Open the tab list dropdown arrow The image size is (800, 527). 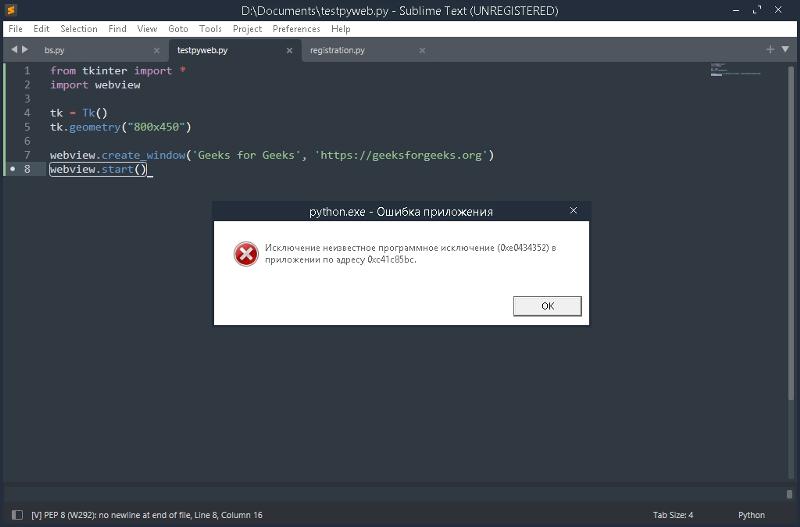click(x=786, y=49)
